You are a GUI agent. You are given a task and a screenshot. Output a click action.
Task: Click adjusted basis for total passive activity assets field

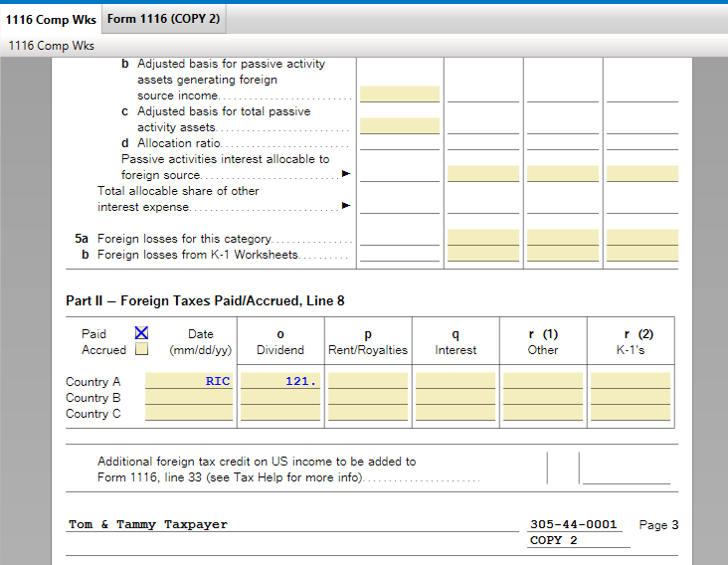(399, 126)
